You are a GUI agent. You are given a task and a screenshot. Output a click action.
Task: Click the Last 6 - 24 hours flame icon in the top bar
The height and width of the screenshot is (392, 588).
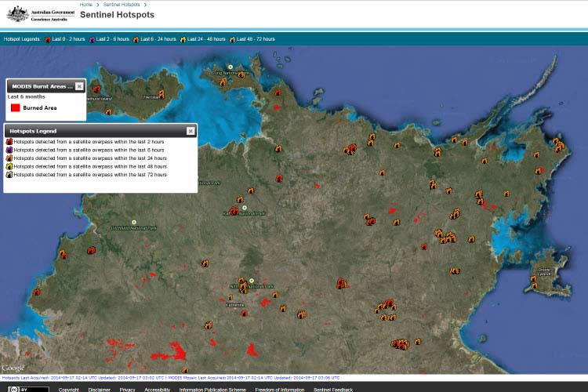coord(136,39)
